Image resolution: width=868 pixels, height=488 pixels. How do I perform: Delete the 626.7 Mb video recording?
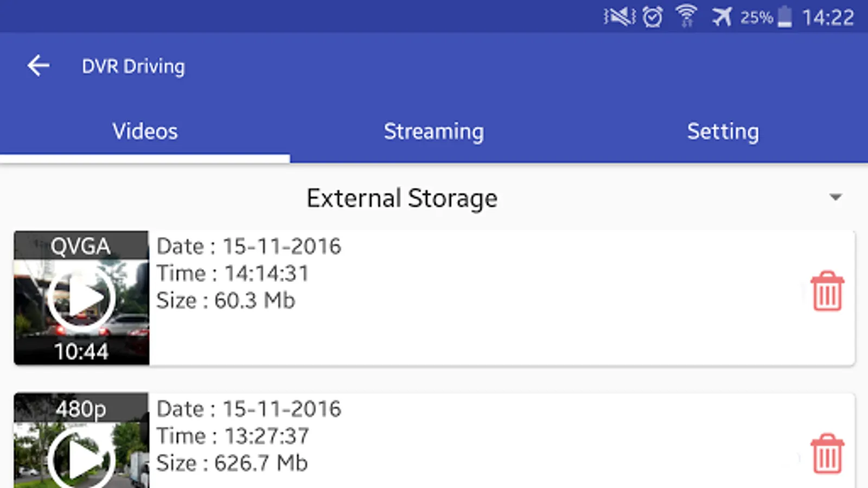pyautogui.click(x=827, y=454)
